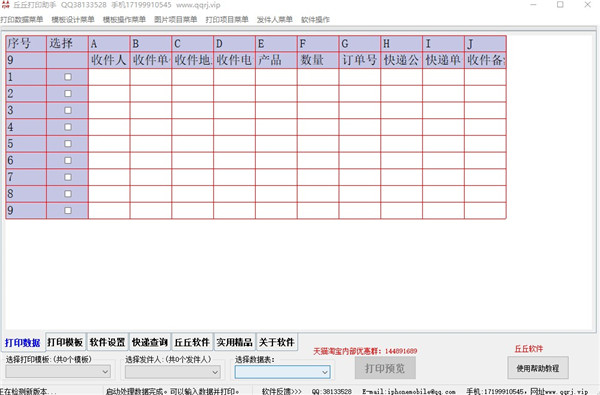Open the 选择数据表 dropdown list

tap(282, 372)
